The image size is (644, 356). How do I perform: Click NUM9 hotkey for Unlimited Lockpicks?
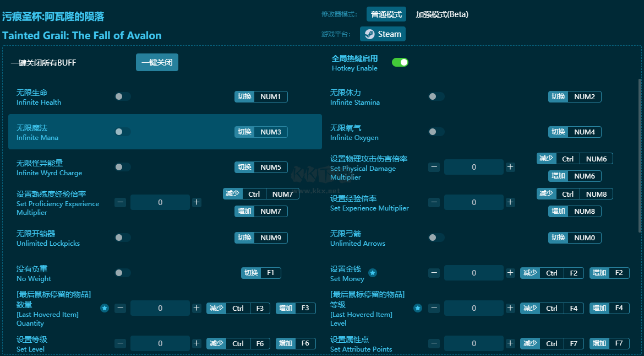click(x=261, y=238)
